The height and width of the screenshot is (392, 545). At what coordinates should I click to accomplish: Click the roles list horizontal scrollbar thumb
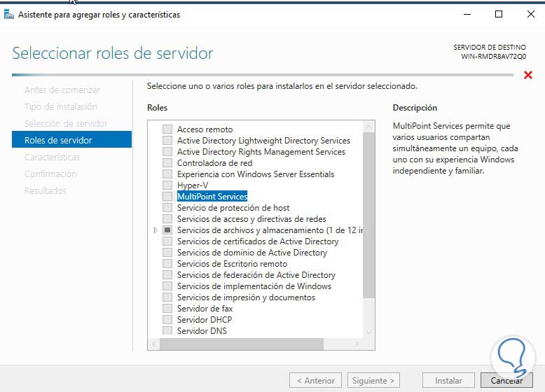pos(242,344)
